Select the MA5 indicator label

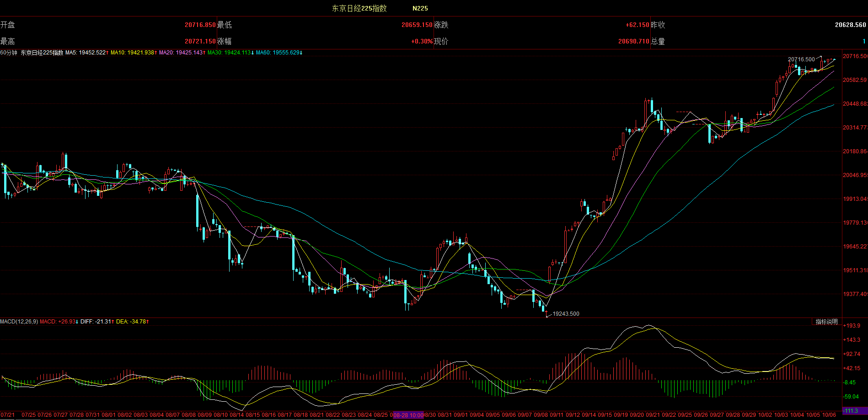(87, 53)
